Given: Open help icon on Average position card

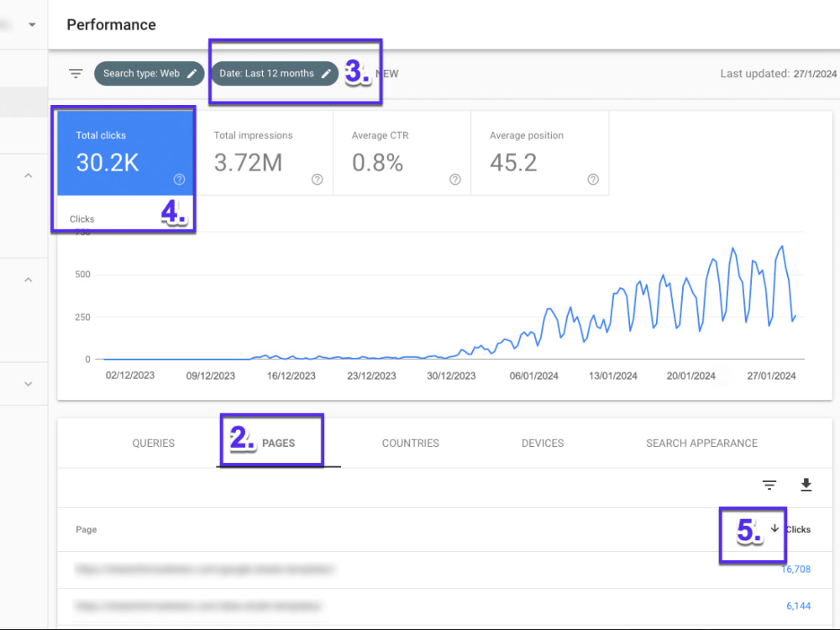Looking at the screenshot, I should click(593, 180).
